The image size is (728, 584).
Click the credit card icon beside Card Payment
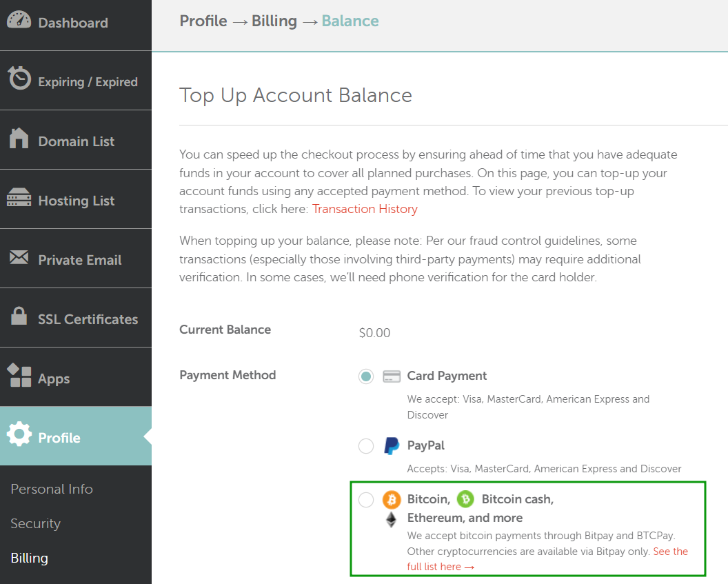click(x=392, y=376)
